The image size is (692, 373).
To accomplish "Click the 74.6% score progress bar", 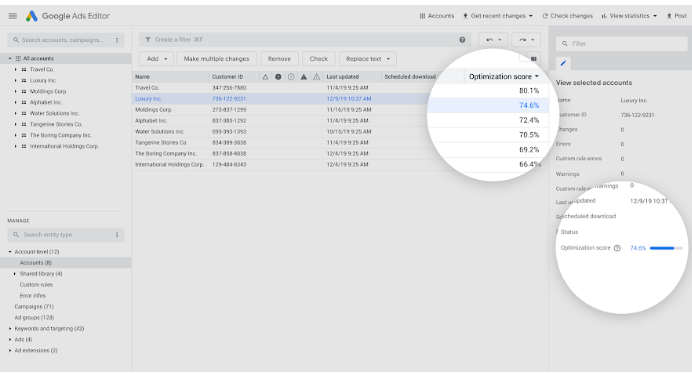I will pyautogui.click(x=666, y=248).
